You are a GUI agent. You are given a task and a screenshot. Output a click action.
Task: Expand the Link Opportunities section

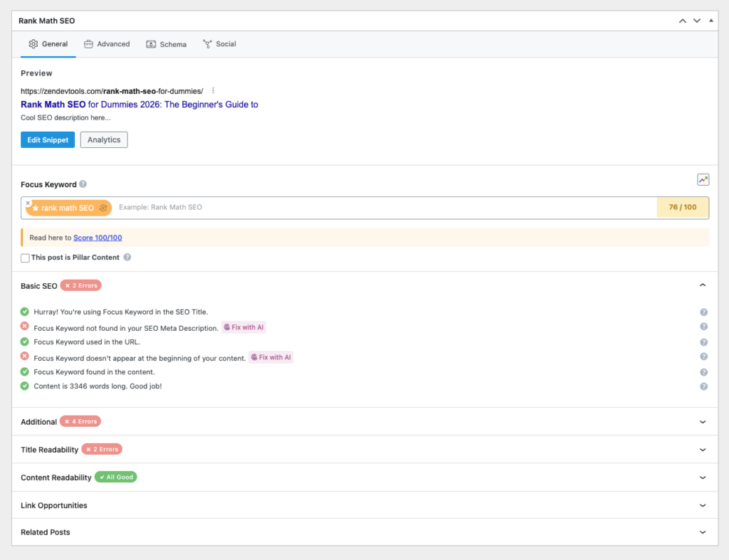coord(703,506)
